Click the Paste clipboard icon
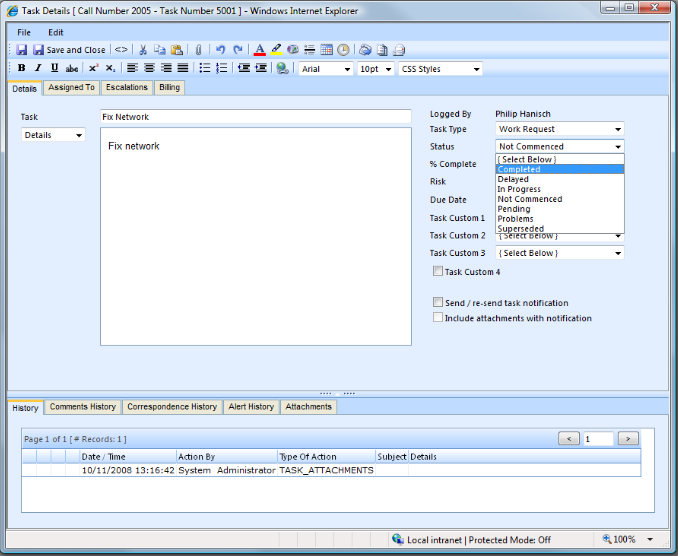The image size is (678, 556). click(x=177, y=50)
